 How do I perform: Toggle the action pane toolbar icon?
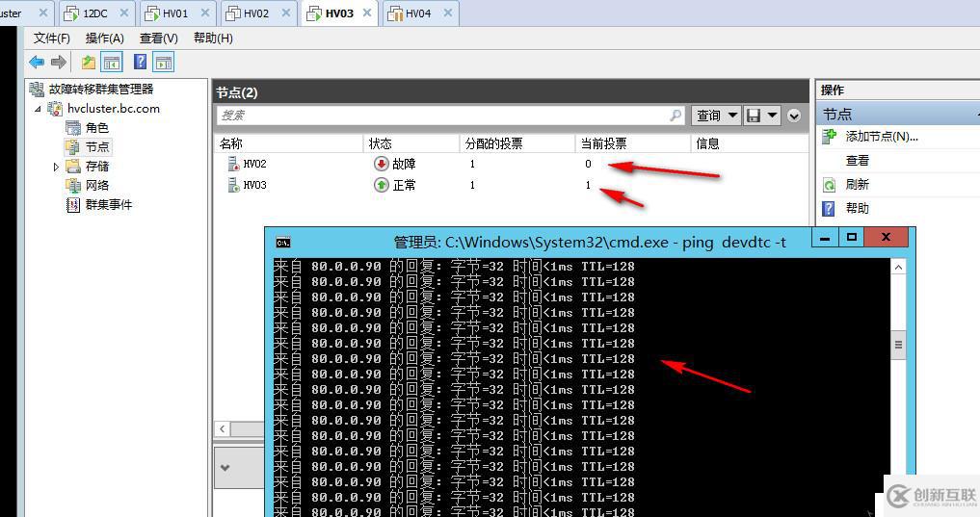pos(164,62)
